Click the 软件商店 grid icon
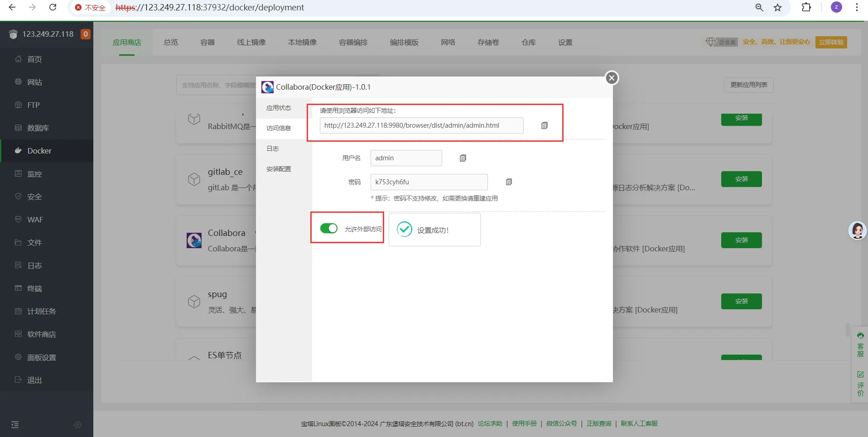This screenshot has height=437, width=868. pyautogui.click(x=18, y=334)
